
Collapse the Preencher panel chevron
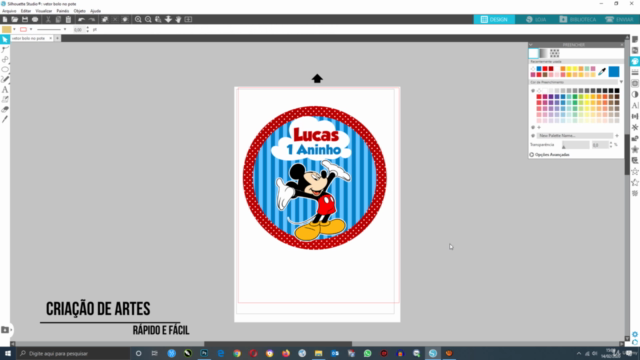(x=531, y=44)
